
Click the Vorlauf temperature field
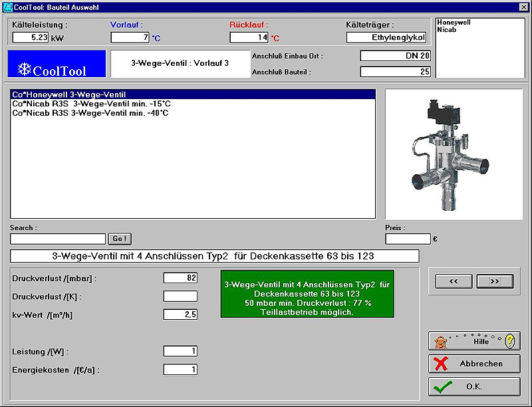[130, 38]
